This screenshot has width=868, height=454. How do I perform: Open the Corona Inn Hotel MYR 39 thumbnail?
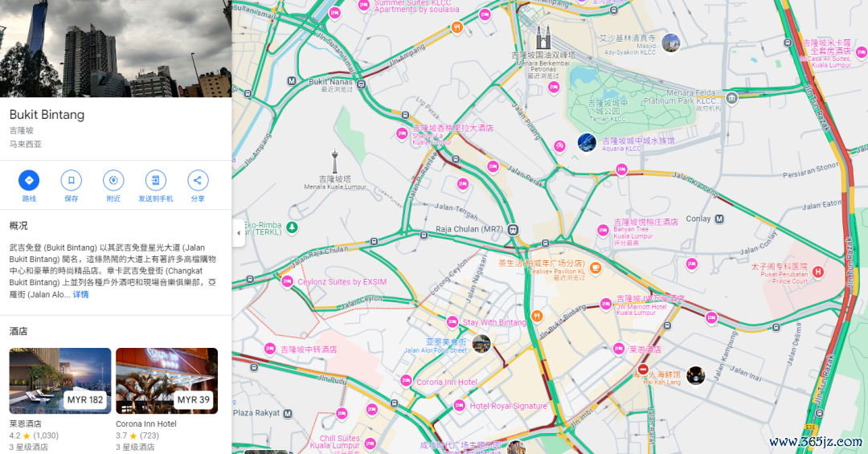[166, 381]
